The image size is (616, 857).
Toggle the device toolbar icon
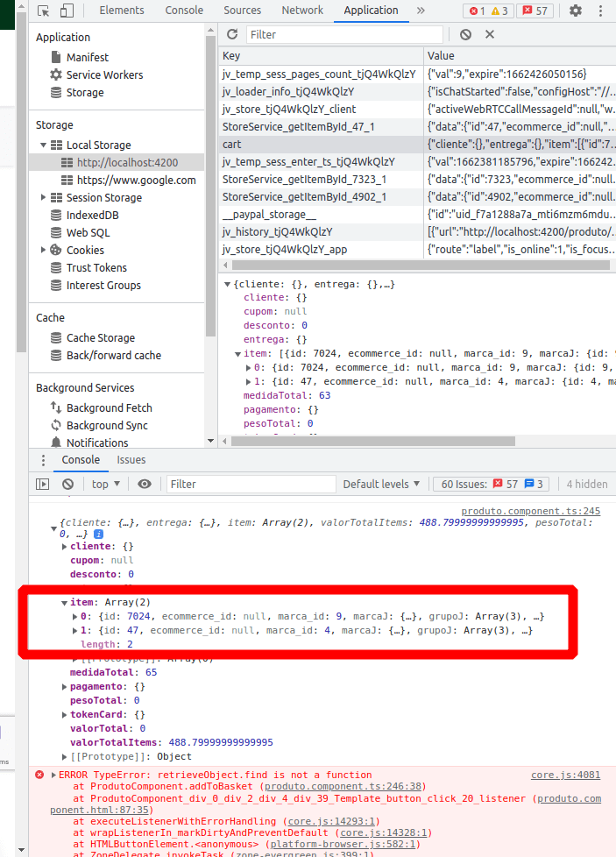pyautogui.click(x=67, y=11)
